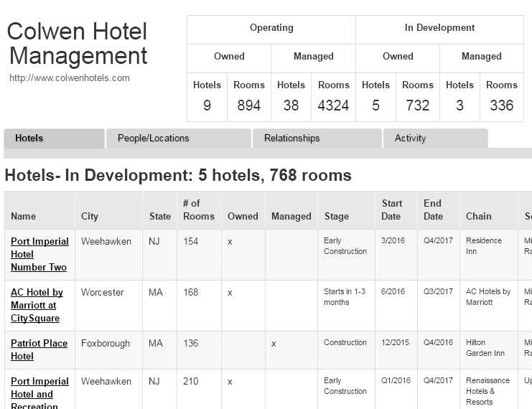Image resolution: width=532 pixels, height=409 pixels.
Task: Open AC Hotel by Marriott at CitySquare
Action: (x=37, y=305)
